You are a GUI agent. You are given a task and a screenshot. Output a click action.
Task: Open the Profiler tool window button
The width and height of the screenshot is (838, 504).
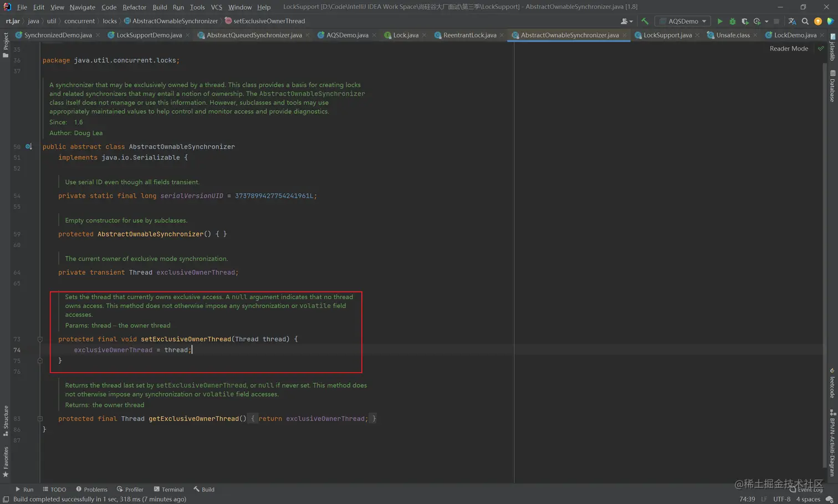point(130,490)
